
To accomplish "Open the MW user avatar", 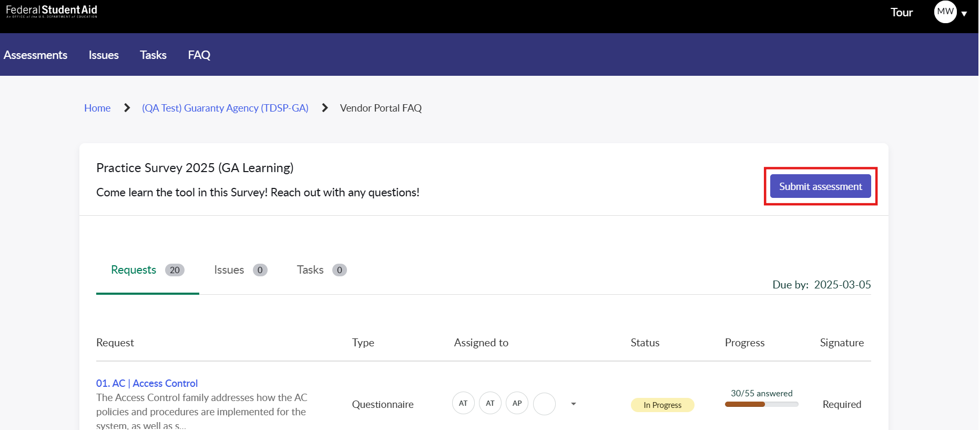I will [945, 12].
